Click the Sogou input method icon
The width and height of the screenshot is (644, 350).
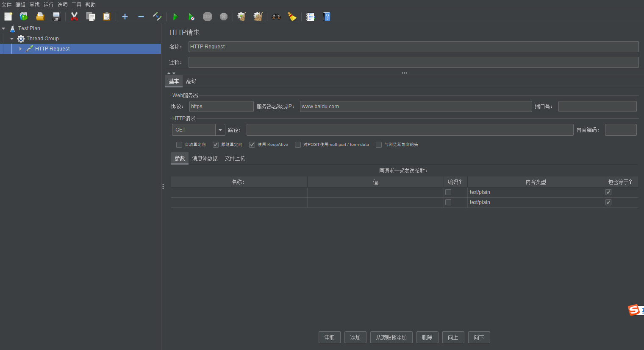[634, 310]
